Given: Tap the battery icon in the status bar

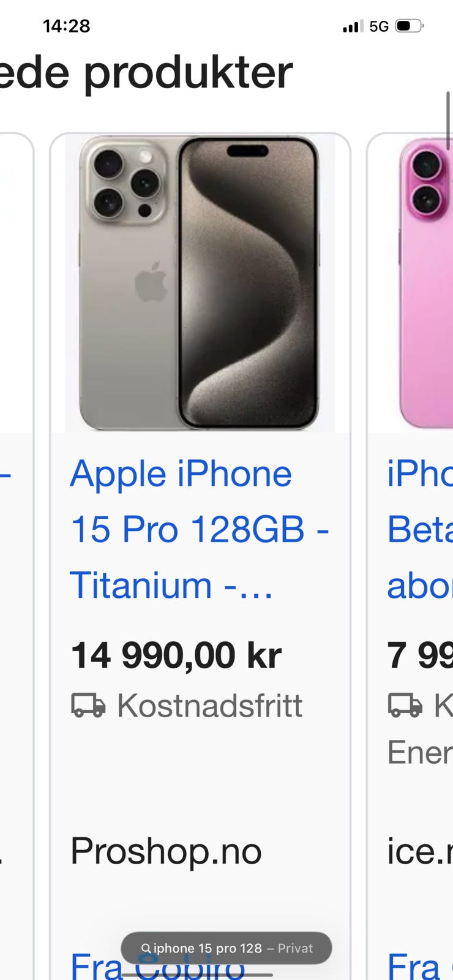Looking at the screenshot, I should coord(410,26).
